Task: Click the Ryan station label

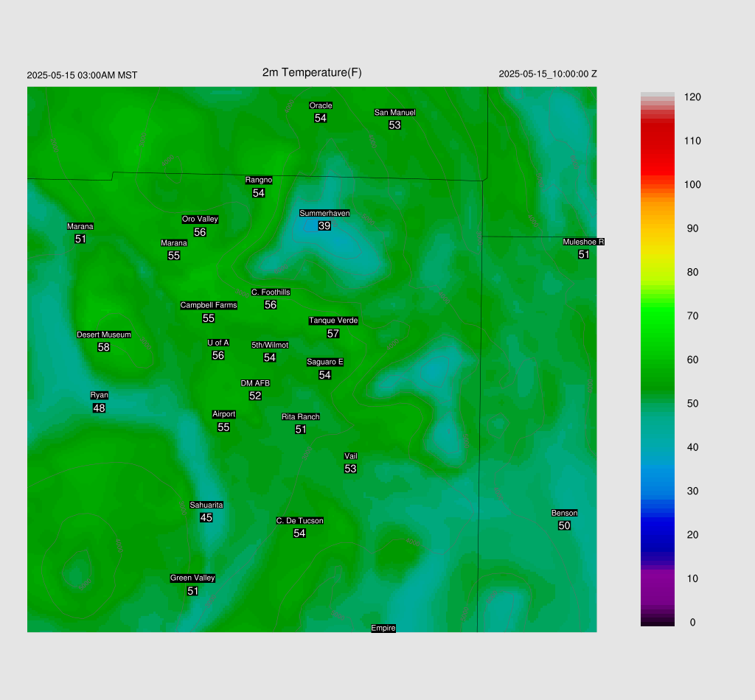Action: [100, 395]
